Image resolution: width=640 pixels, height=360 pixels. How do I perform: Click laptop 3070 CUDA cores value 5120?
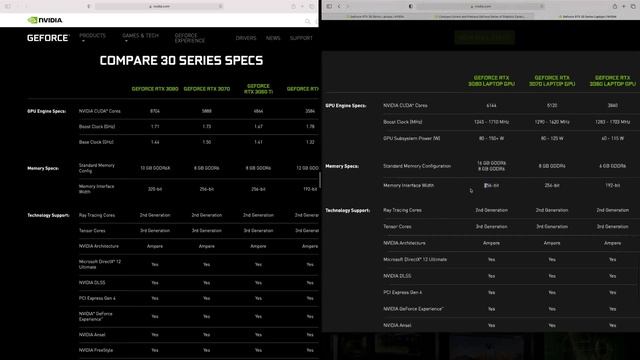click(552, 105)
